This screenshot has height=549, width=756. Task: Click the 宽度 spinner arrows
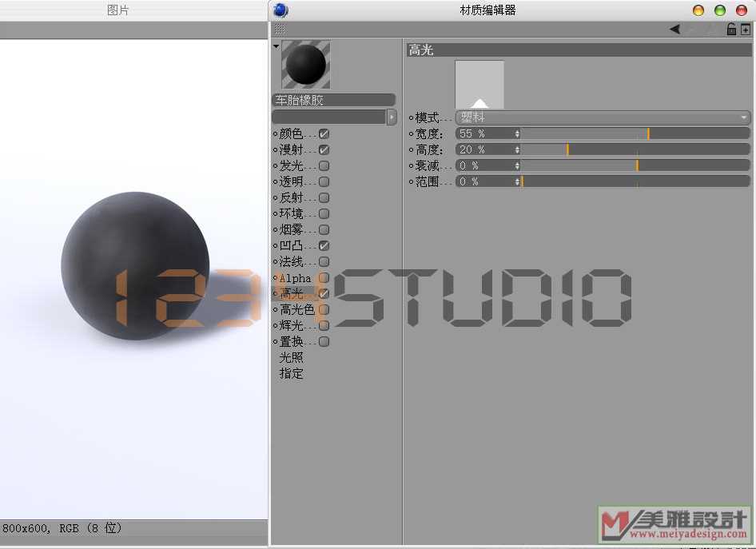[517, 133]
